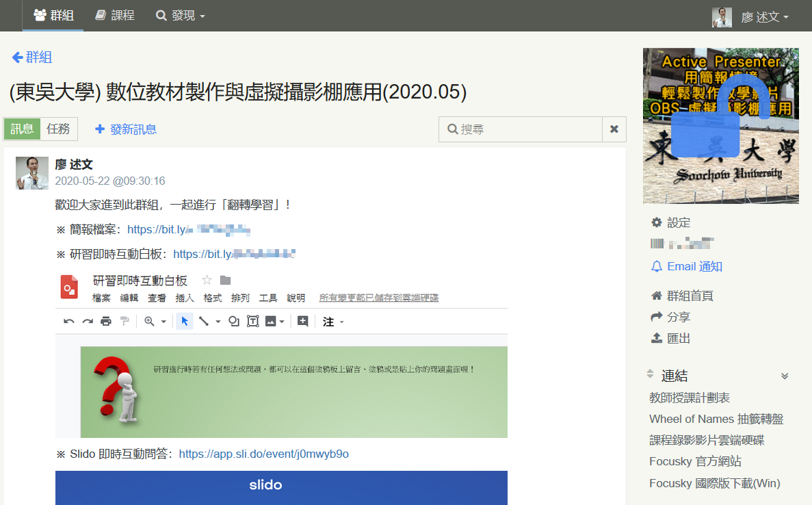
Task: Collapse the 連結 section chevron
Action: [x=785, y=376]
